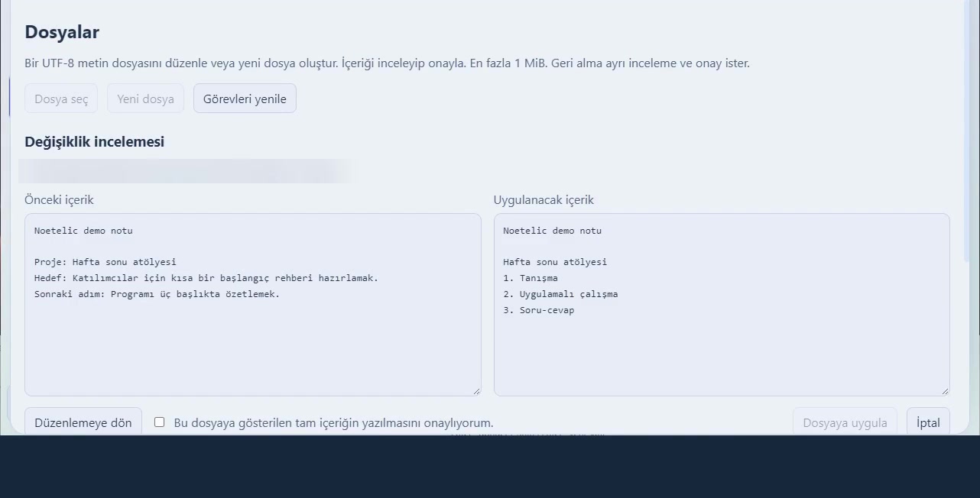
Task: Click the Uygulanacak içerik label
Action: coord(544,199)
